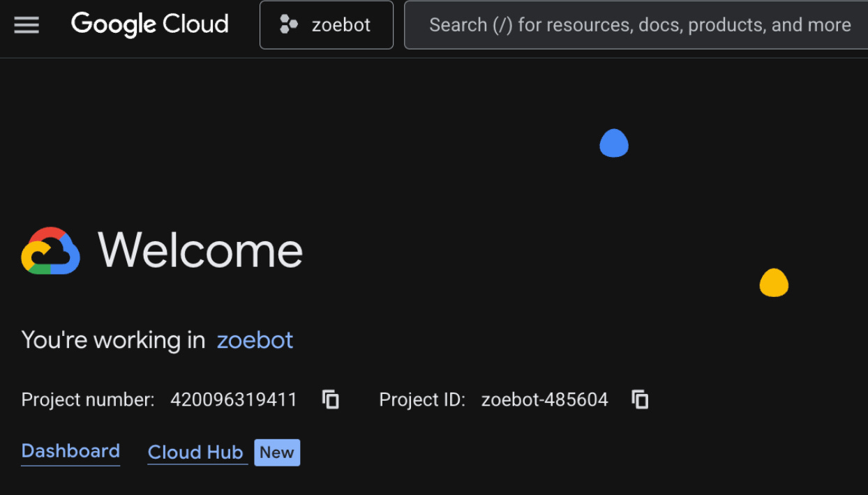Focus the resources search field
Image resolution: width=868 pixels, height=495 pixels.
636,25
